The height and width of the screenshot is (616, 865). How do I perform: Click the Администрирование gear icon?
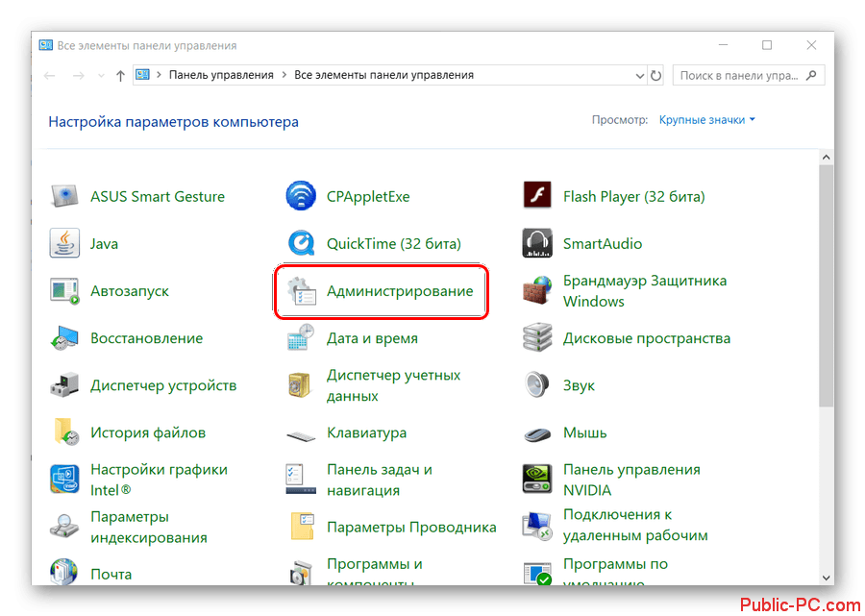(301, 291)
